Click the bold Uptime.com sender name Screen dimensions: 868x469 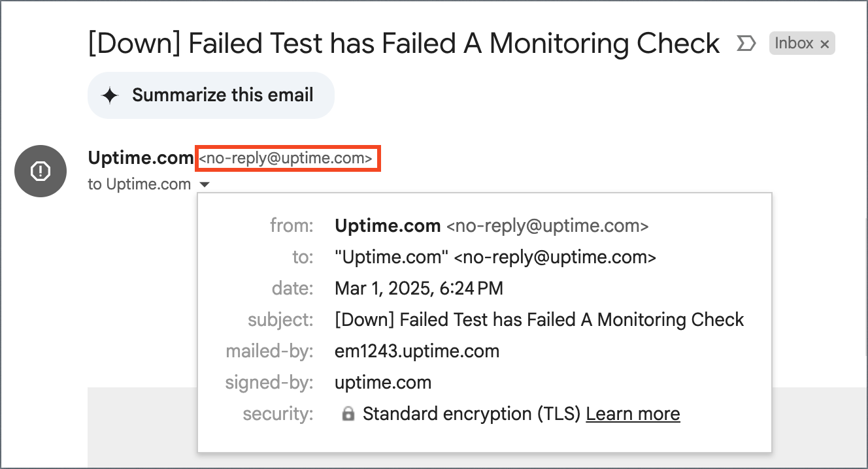pos(141,158)
